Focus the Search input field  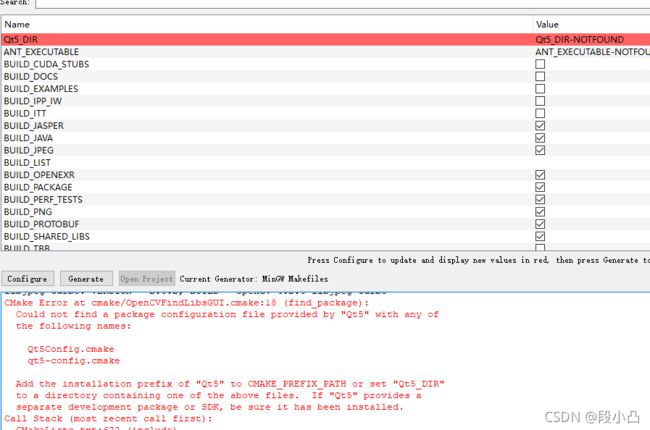click(343, 4)
